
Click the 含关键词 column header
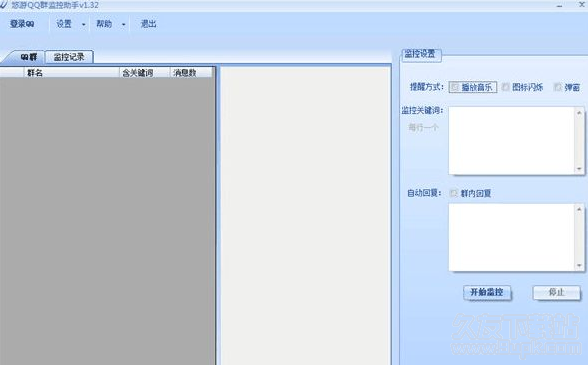point(144,72)
